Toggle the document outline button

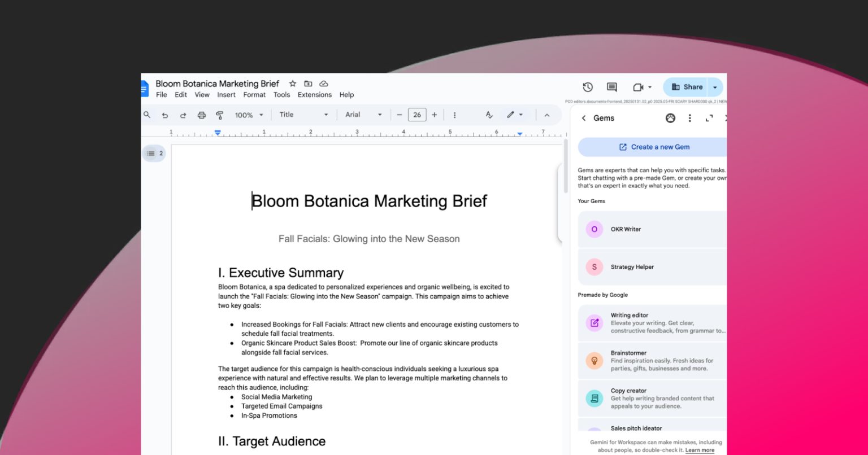[x=154, y=153]
